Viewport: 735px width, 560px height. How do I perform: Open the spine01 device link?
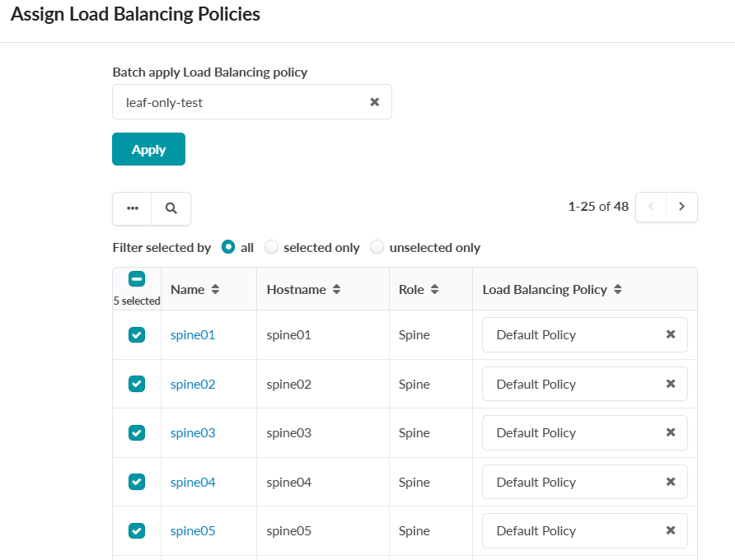[193, 335]
